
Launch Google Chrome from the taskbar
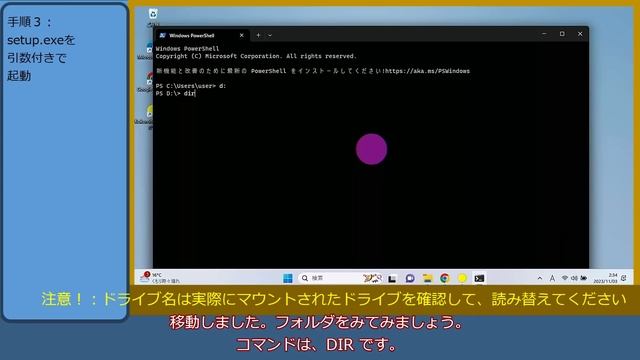445,278
